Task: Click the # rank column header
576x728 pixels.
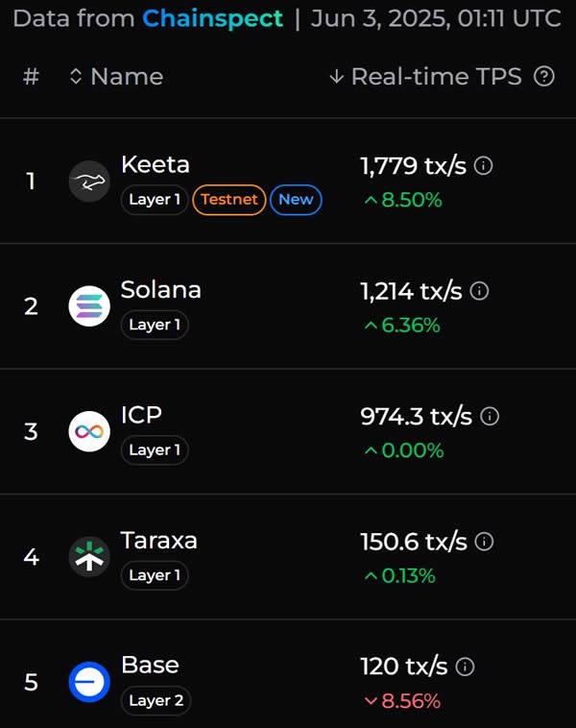Action: [x=31, y=77]
